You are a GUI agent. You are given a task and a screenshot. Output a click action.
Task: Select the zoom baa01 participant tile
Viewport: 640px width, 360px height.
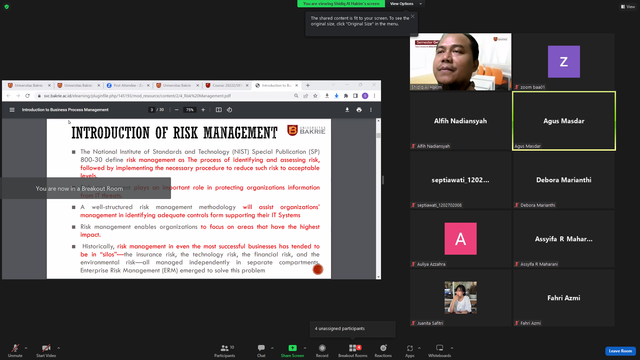click(x=564, y=62)
